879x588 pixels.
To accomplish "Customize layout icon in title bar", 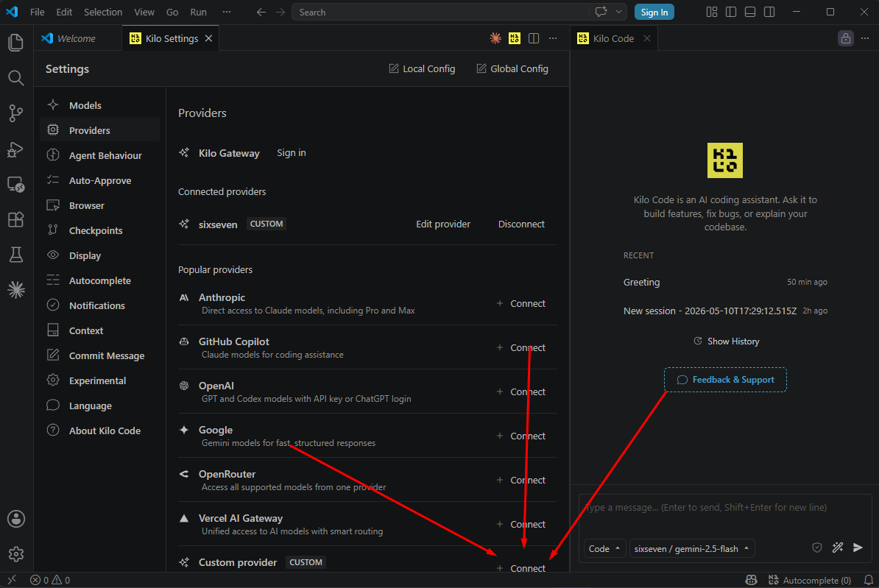I will click(x=711, y=12).
